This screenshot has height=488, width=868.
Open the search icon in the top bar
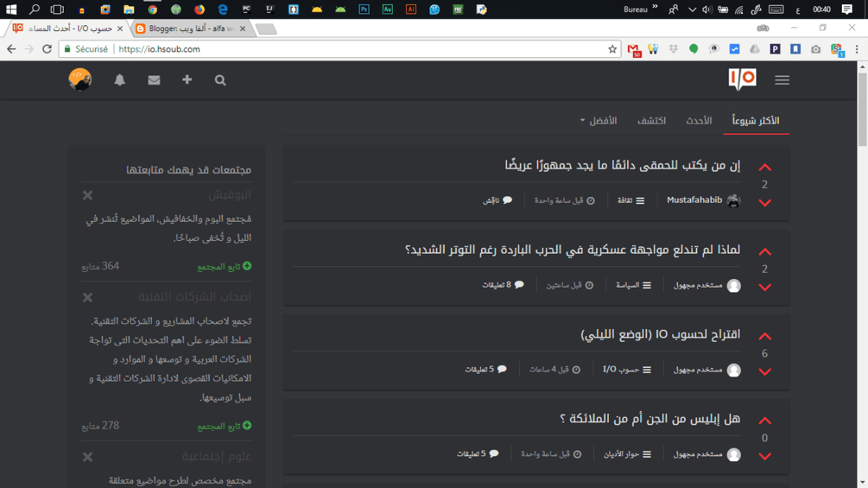[x=220, y=80]
